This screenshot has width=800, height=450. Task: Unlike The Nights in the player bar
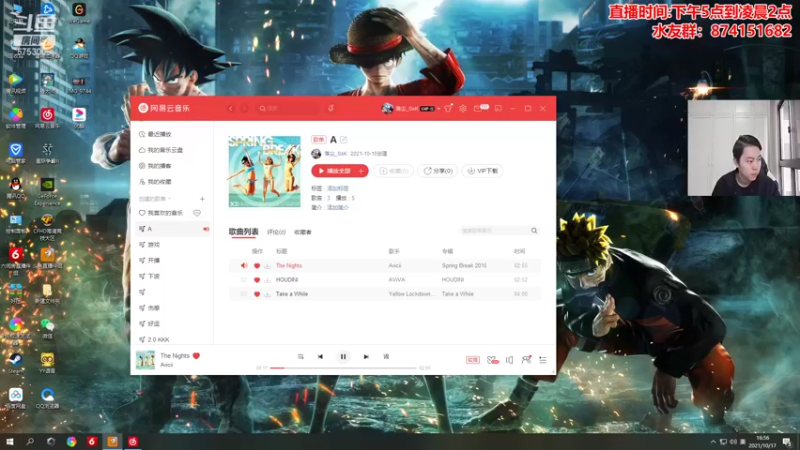pyautogui.click(x=196, y=356)
